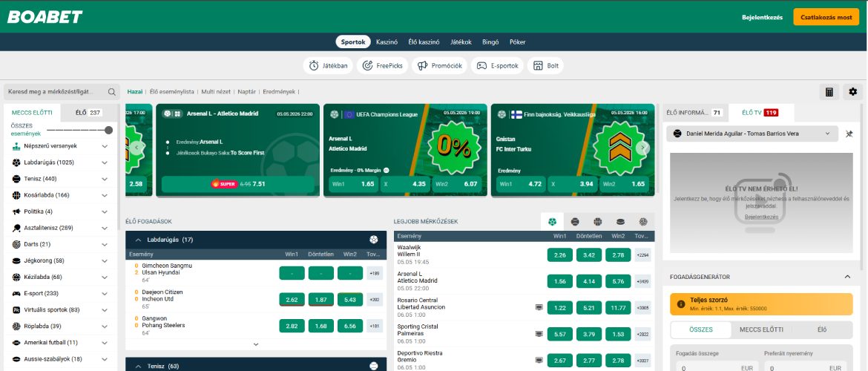Open the Játékban button

pyautogui.click(x=328, y=66)
